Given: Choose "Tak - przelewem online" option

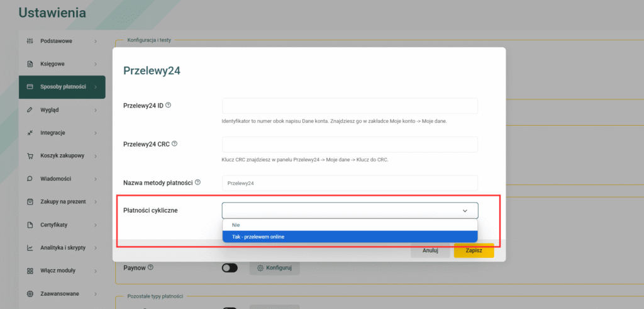Looking at the screenshot, I should click(x=350, y=237).
